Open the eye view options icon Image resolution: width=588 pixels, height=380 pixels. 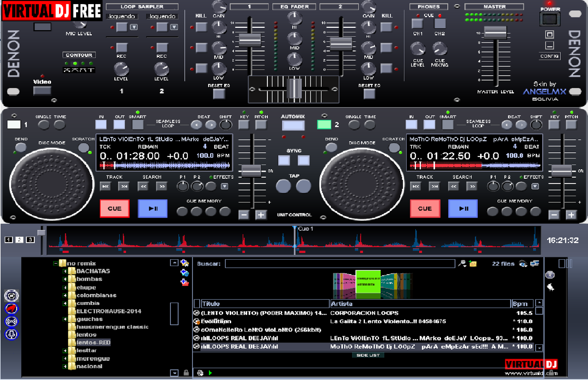[x=523, y=263]
